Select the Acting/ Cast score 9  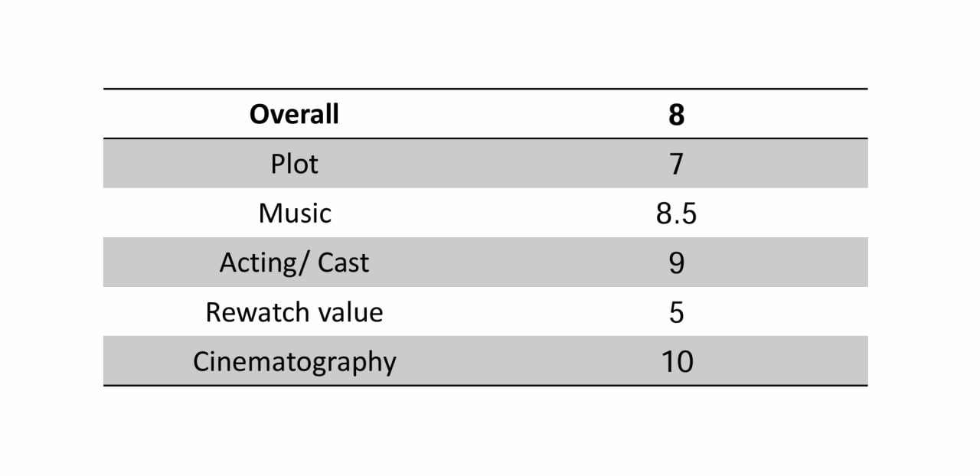(676, 262)
